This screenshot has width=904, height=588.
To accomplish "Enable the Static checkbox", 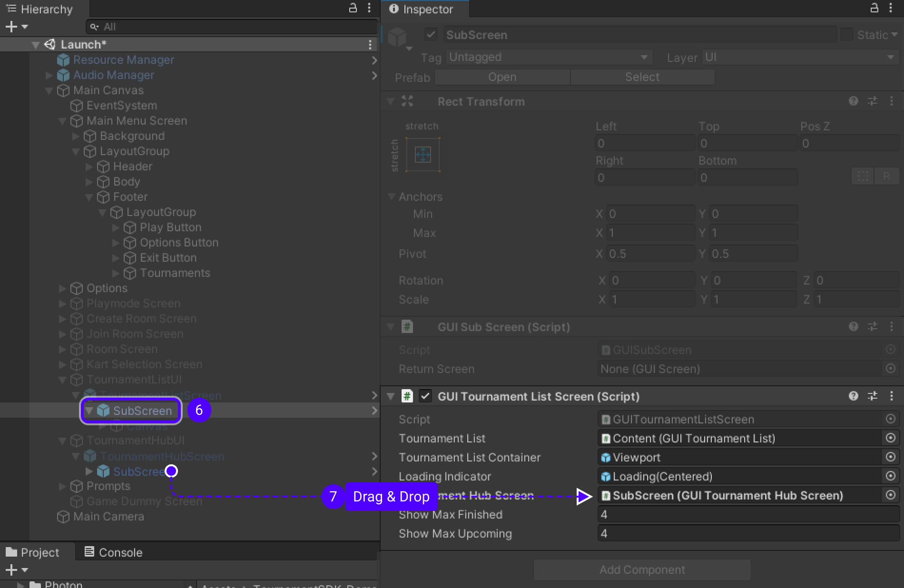I will pos(847,35).
